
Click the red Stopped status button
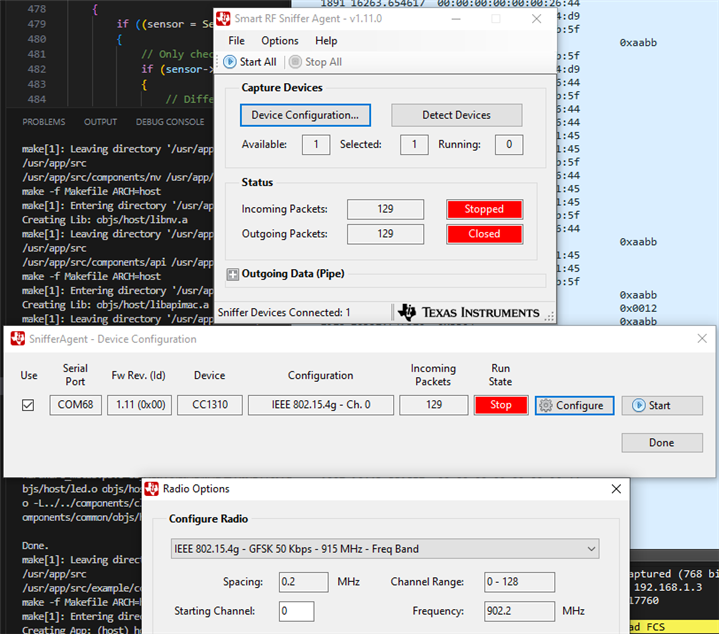[x=484, y=209]
